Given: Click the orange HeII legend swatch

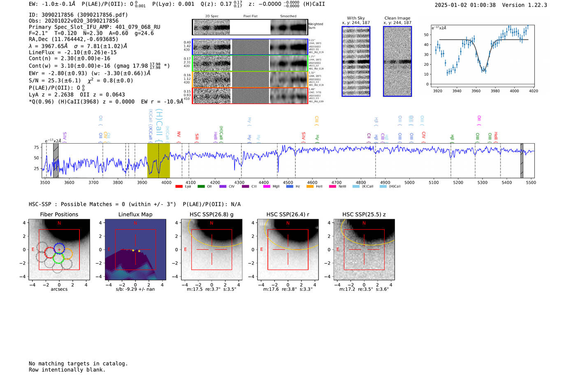Looking at the screenshot, I should coord(310,186).
